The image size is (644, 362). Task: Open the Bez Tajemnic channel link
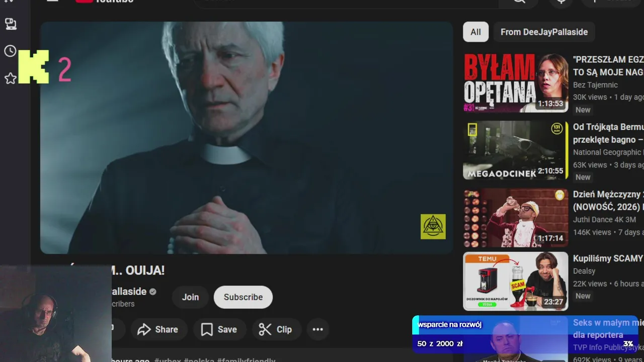tap(595, 85)
